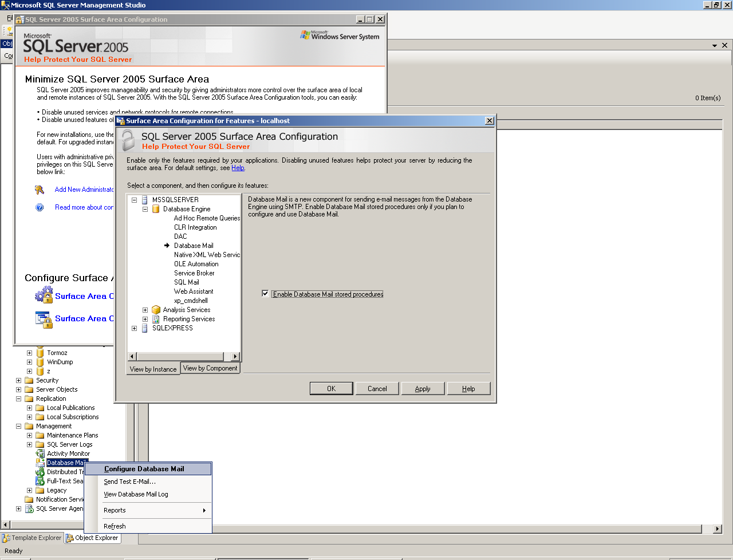733x560 pixels.
Task: Choose Configure Database Mail from context menu
Action: (x=148, y=469)
